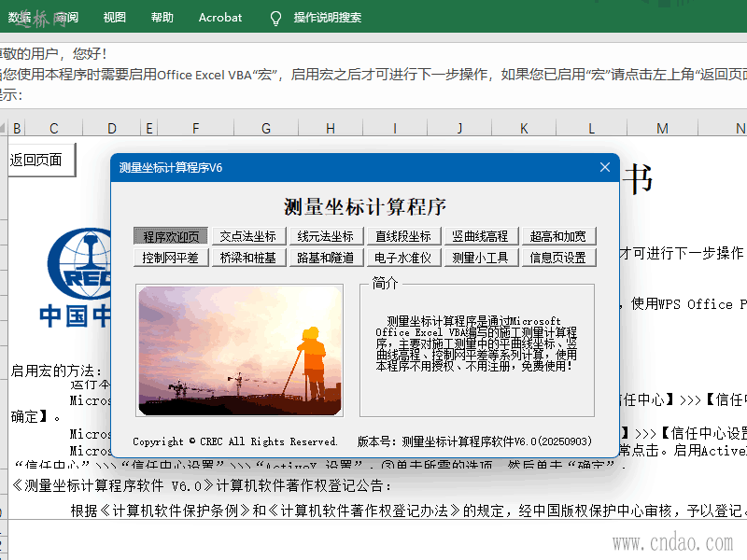Viewport: 747px width, 560px height.
Task: Open 控制网平差 module
Action: coord(171,258)
